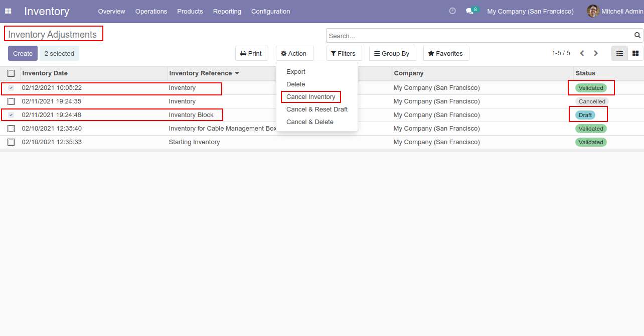Open the conversations chat icon
This screenshot has width=644, height=336.
point(469,11)
